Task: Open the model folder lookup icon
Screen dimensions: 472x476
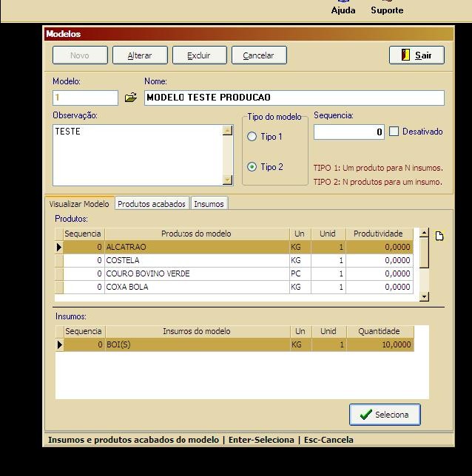Action: tap(131, 98)
